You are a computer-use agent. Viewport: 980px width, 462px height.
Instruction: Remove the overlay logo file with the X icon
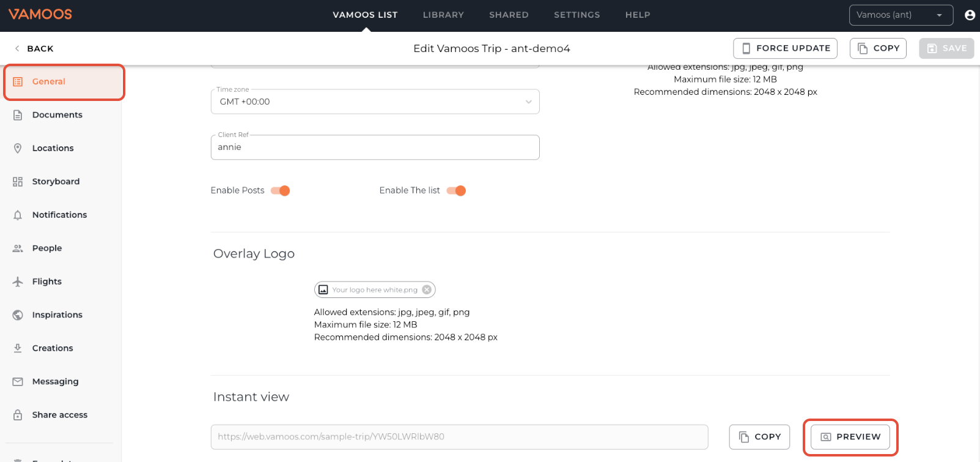coord(427,289)
